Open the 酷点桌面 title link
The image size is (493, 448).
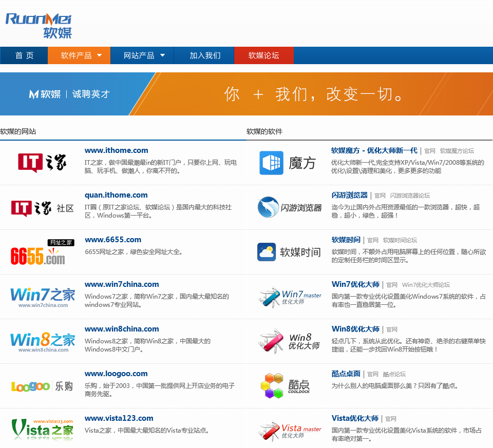click(x=346, y=374)
